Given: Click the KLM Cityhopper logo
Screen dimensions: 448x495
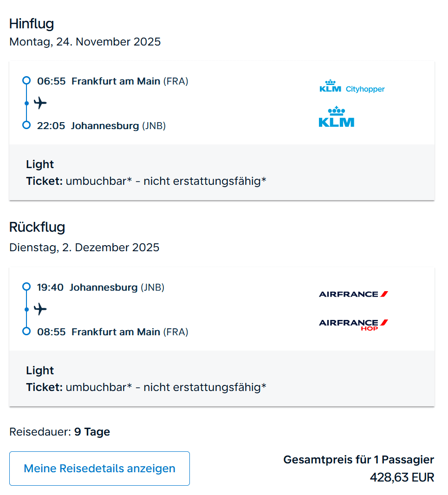Looking at the screenshot, I should (x=352, y=87).
